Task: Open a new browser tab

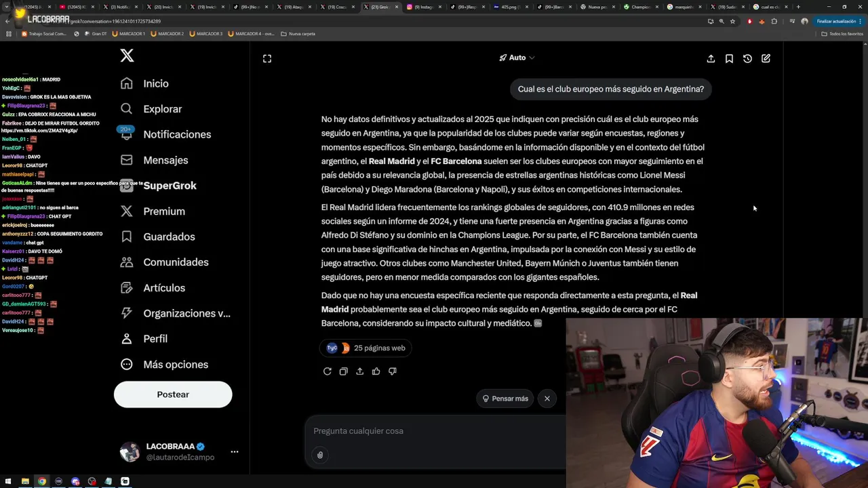Action: point(798,7)
